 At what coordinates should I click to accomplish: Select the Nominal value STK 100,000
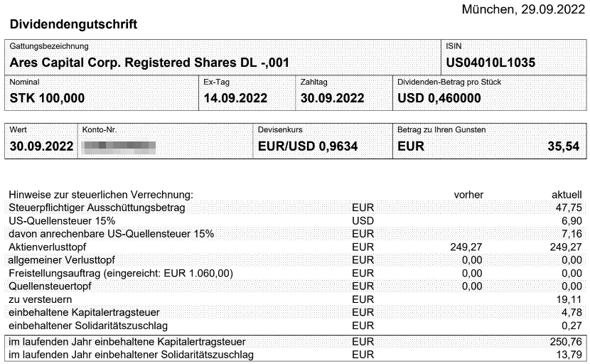point(47,98)
